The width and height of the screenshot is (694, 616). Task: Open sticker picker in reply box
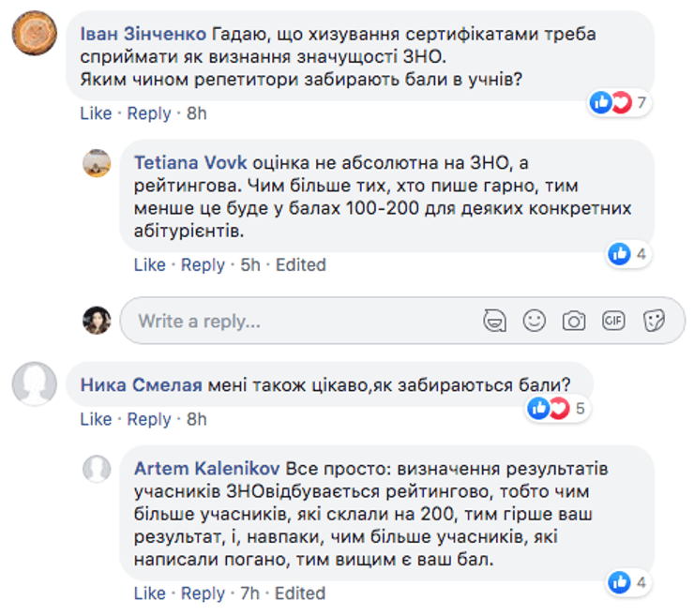coord(654,321)
